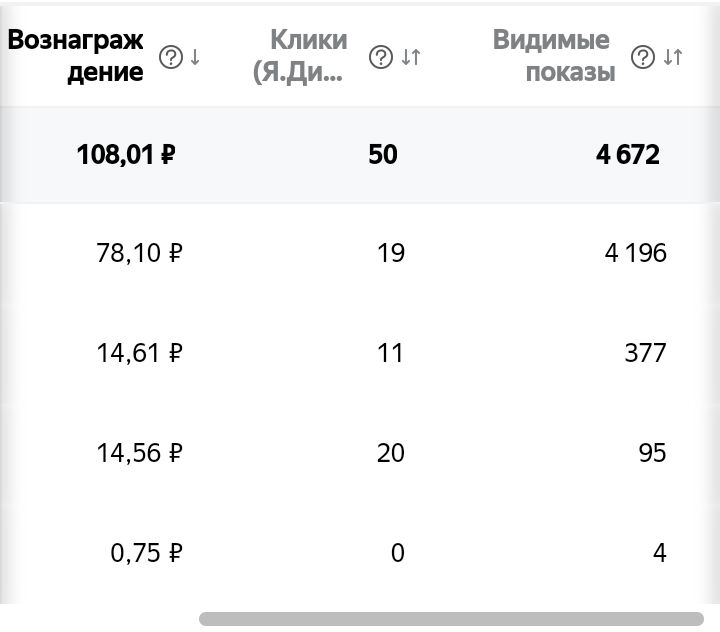The image size is (720, 632).
Task: Sort by Вознаграждение using the down arrow
Action: point(195,58)
